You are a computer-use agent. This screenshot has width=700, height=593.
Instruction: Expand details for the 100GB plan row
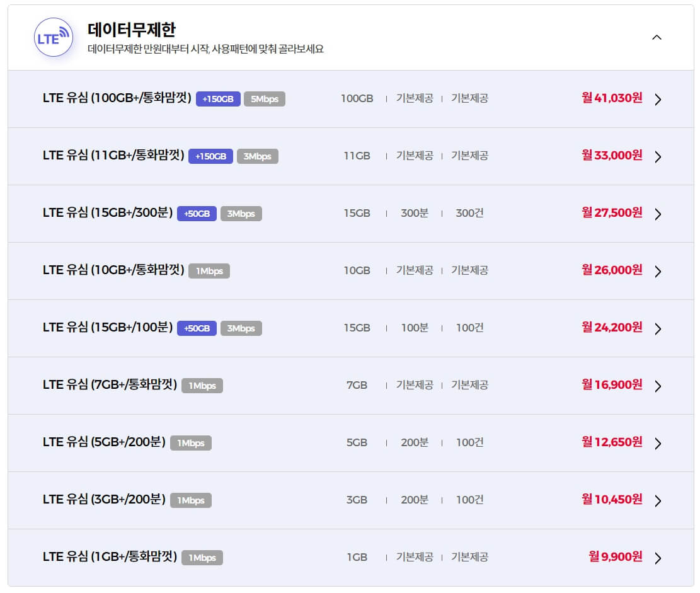pyautogui.click(x=658, y=99)
